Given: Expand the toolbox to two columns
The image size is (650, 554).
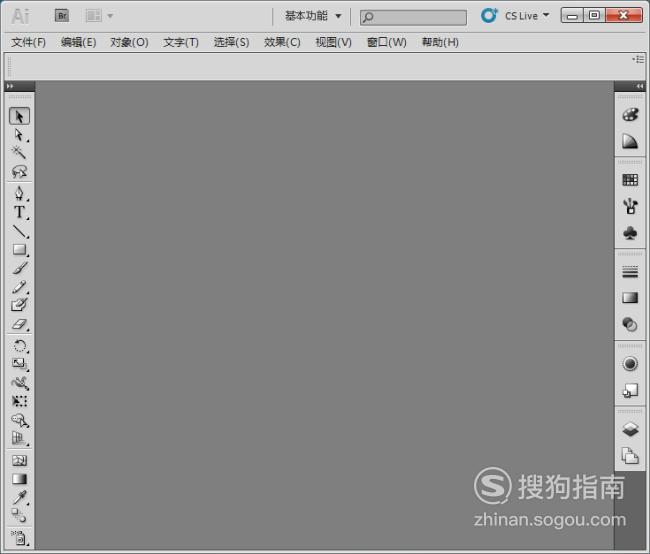Looking at the screenshot, I should coord(10,86).
